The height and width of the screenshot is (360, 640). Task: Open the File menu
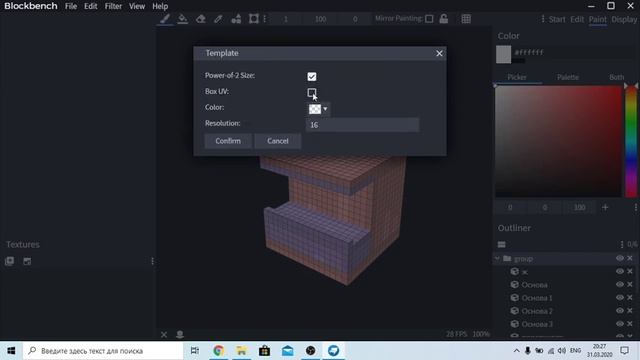[x=71, y=6]
